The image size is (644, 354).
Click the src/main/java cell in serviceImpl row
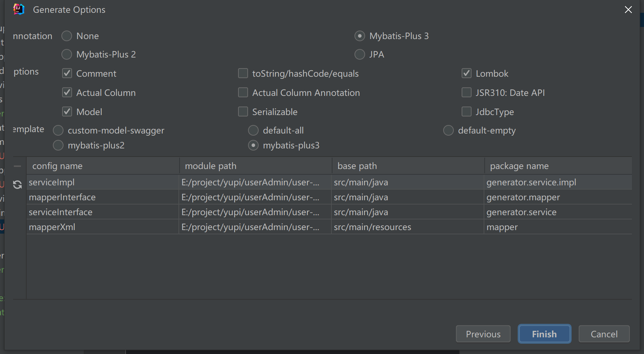point(408,182)
